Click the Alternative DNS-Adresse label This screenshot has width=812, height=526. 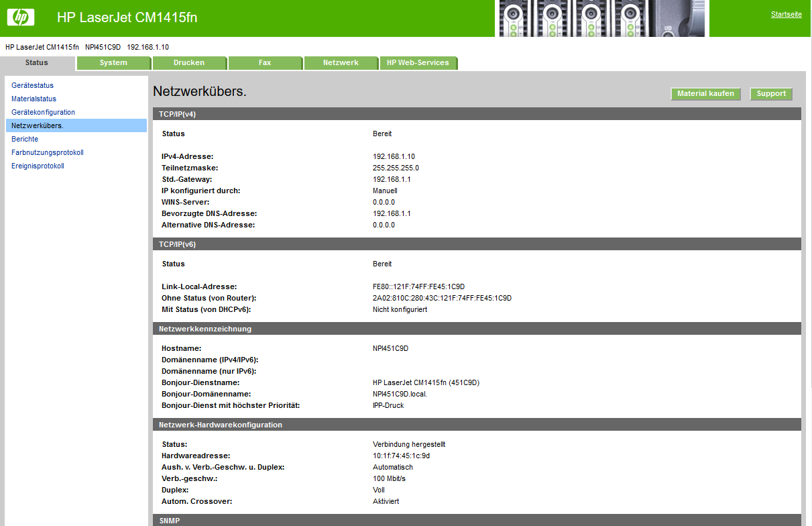209,225
